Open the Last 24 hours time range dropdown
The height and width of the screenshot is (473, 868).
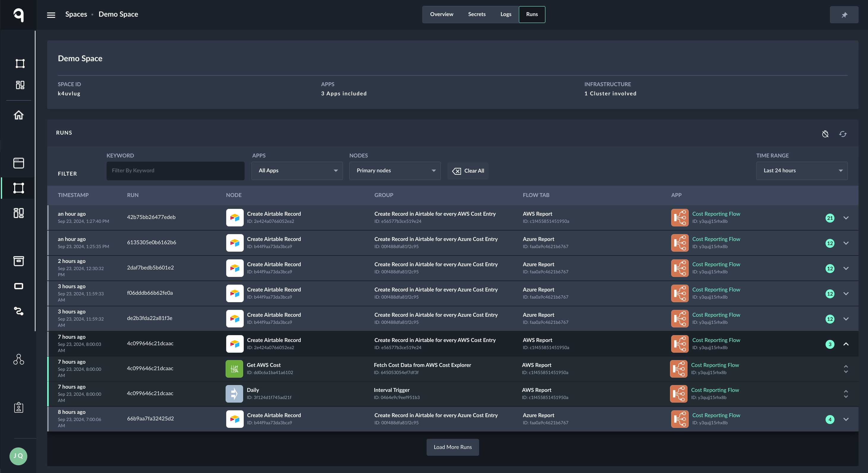coord(802,171)
